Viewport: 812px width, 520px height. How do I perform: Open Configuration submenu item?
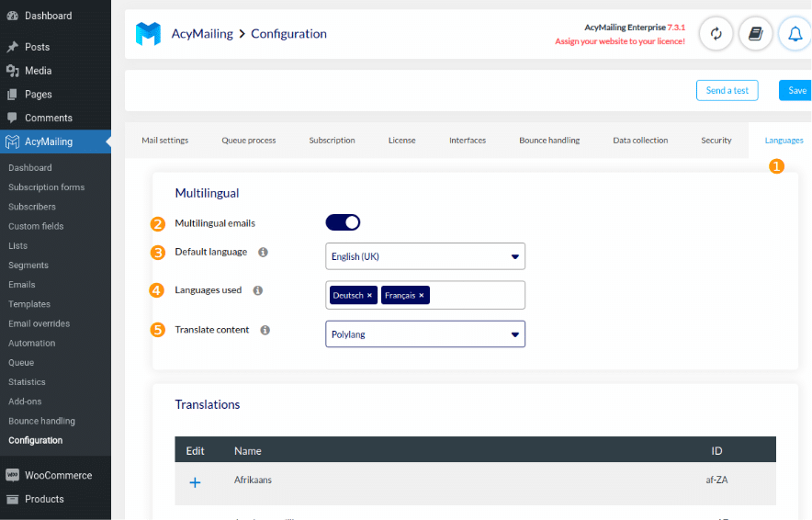pyautogui.click(x=35, y=440)
